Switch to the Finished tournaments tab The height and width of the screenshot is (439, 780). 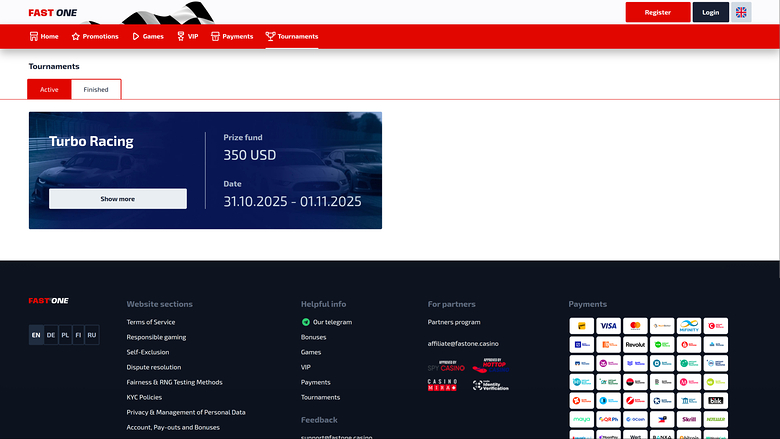pyautogui.click(x=96, y=89)
